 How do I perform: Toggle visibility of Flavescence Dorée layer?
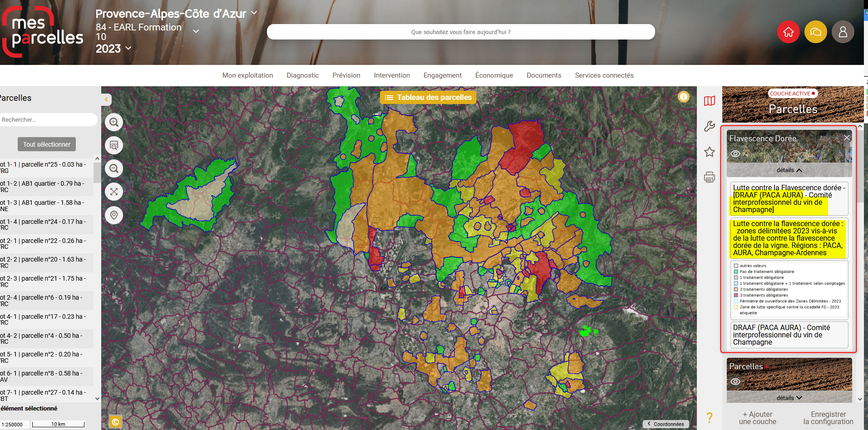pos(735,154)
